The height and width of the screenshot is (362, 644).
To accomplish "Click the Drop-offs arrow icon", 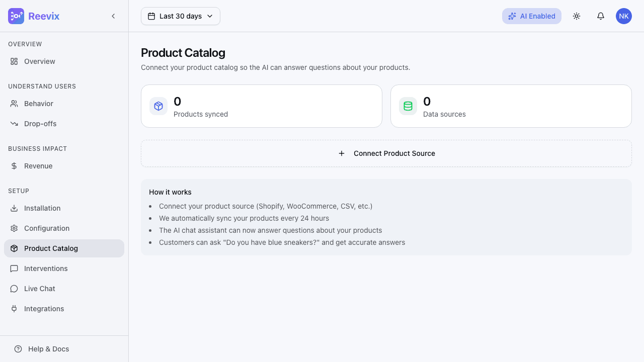I will [x=15, y=124].
